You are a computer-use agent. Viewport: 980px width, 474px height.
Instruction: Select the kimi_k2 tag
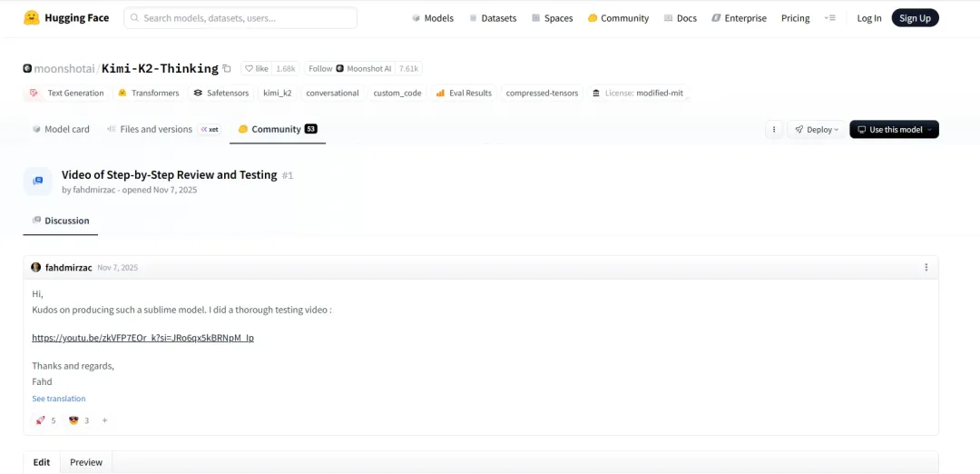(x=278, y=94)
